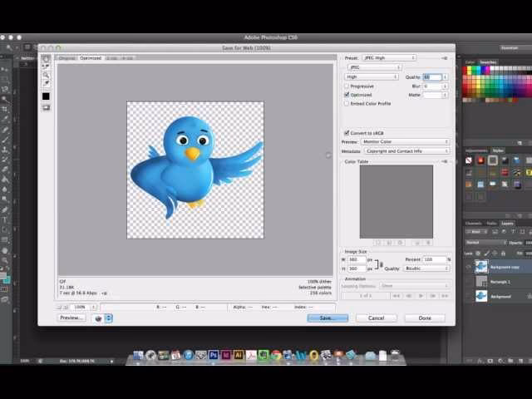Switch to the Original tab
532x399 pixels.
pyautogui.click(x=66, y=58)
